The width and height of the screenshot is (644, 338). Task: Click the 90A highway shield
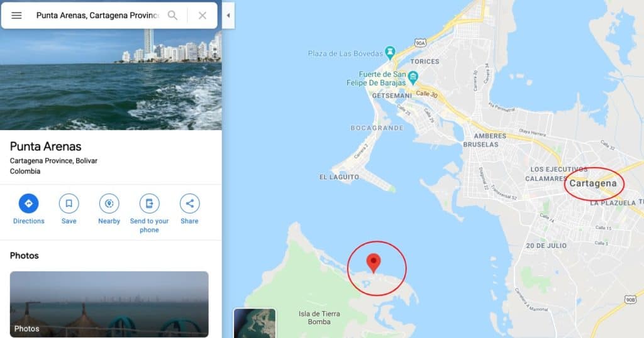click(x=420, y=43)
